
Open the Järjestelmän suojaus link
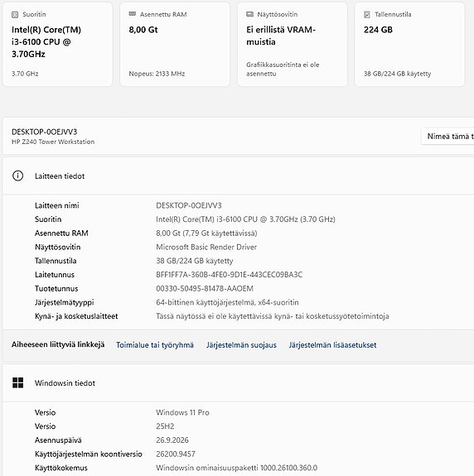(241, 345)
